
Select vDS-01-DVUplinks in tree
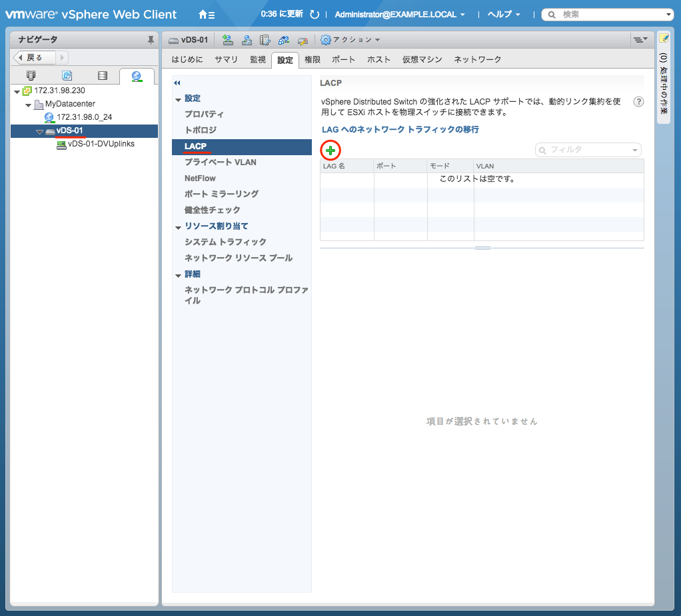[x=101, y=144]
